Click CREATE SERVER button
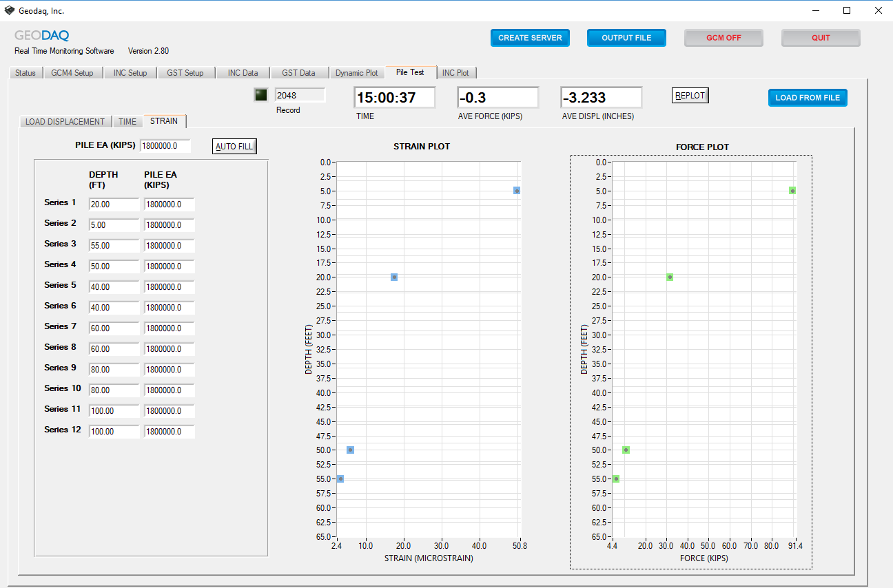 pos(530,38)
